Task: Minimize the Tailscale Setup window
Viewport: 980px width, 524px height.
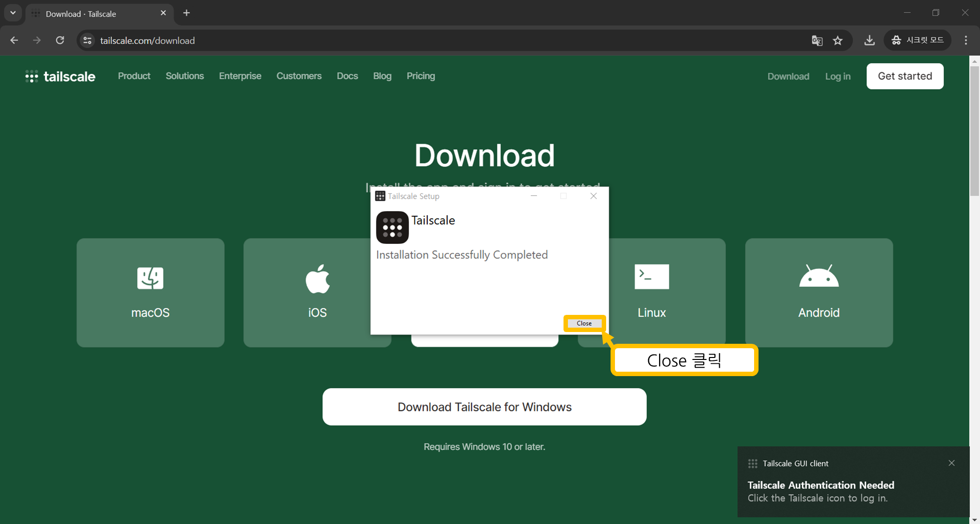Action: [534, 196]
